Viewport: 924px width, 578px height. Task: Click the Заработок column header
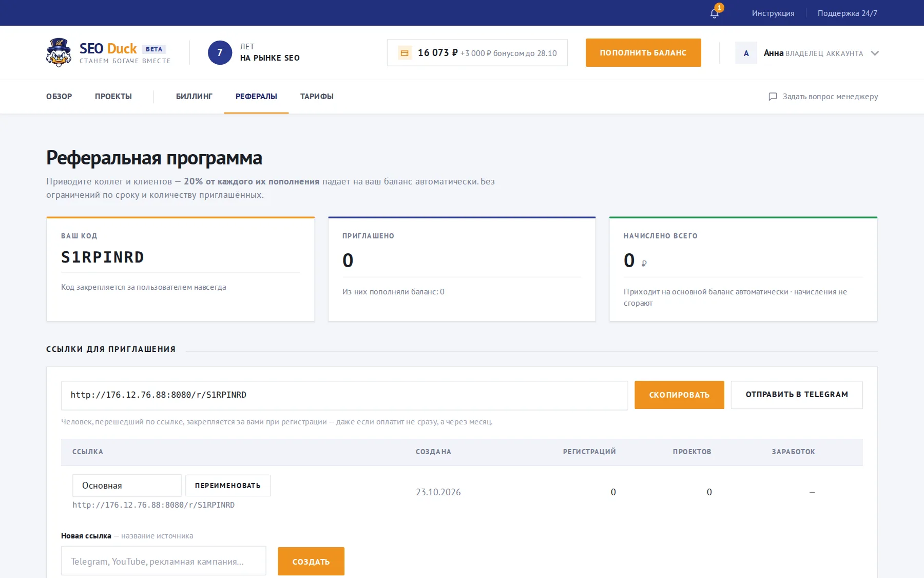(x=794, y=452)
